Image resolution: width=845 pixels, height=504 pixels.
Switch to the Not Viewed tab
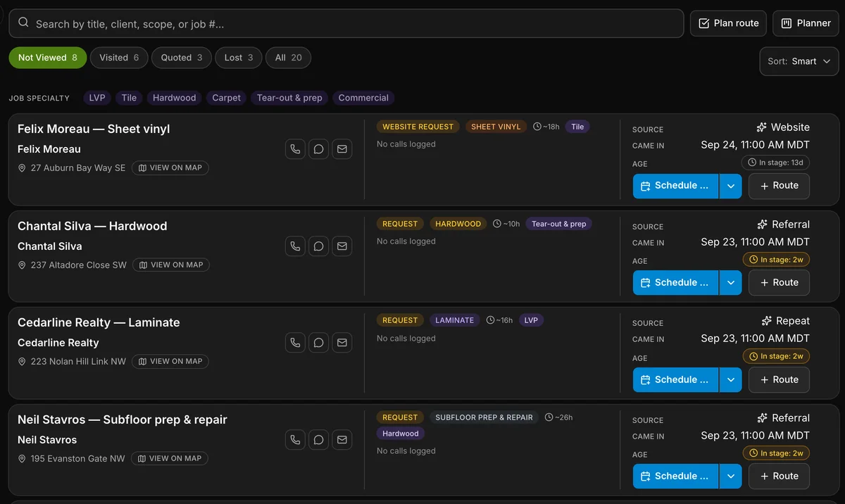48,58
